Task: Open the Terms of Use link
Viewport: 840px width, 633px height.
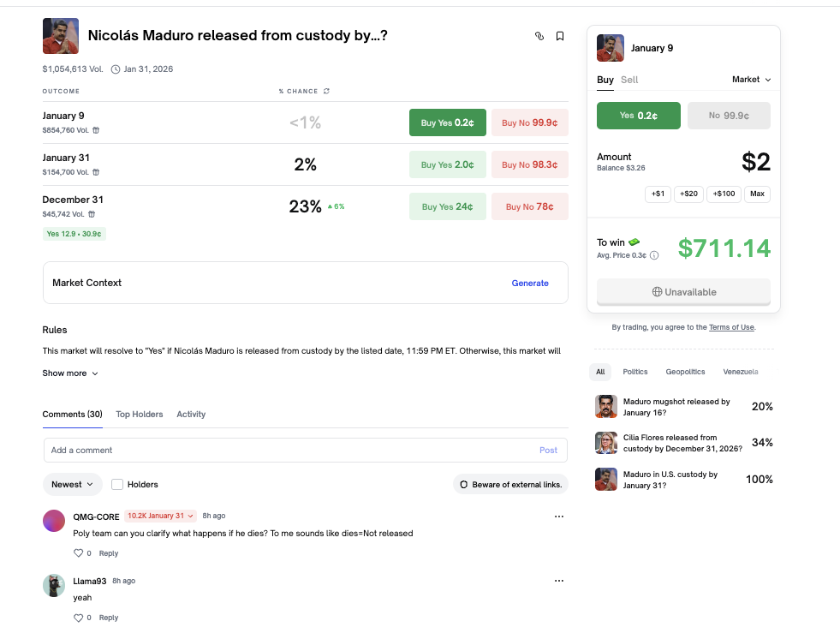Action: pos(731,327)
